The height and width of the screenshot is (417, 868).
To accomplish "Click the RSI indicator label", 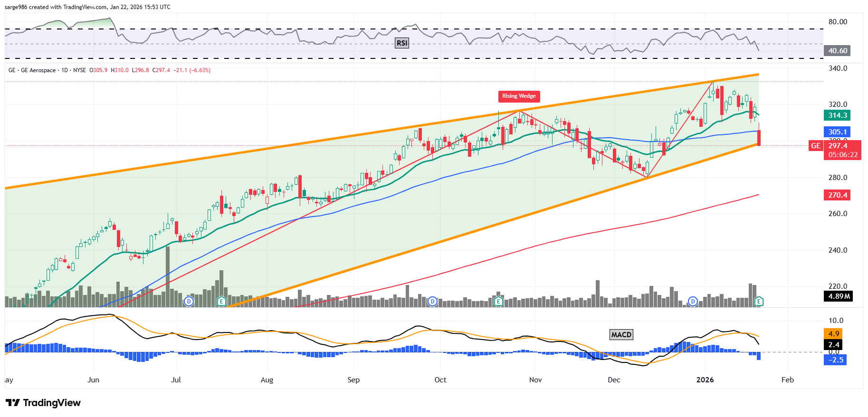I will point(402,43).
